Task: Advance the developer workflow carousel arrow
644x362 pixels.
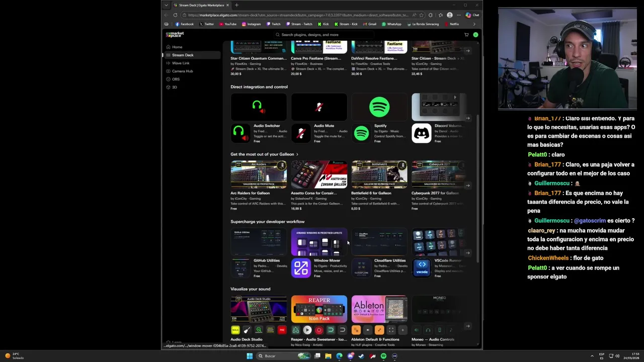Action: (468, 253)
